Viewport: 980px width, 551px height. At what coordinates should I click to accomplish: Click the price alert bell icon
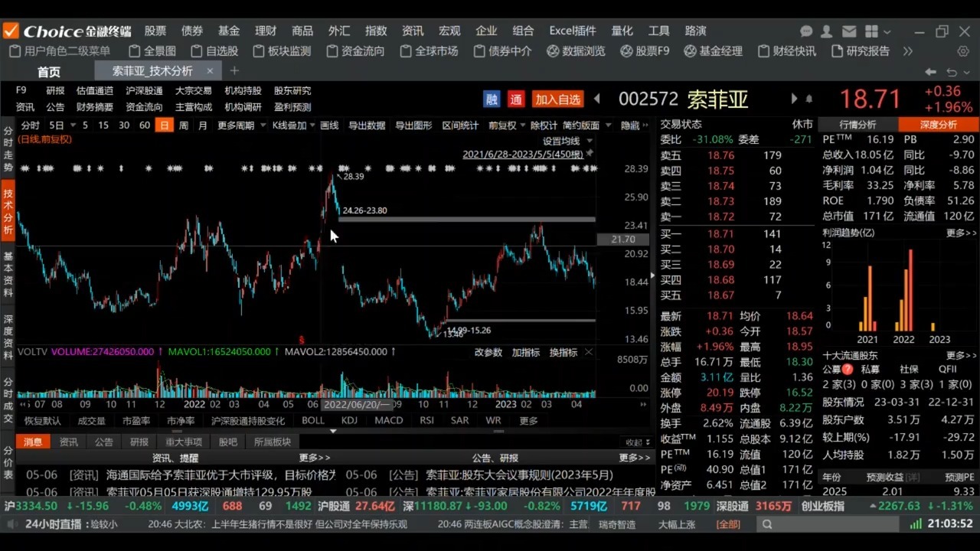tap(808, 99)
